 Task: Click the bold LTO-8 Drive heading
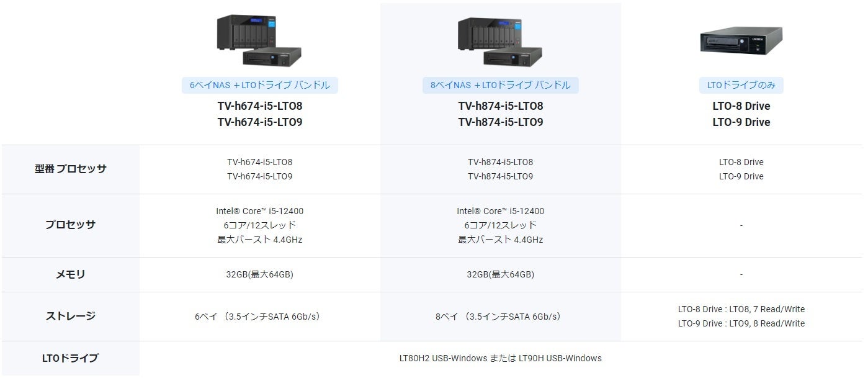(741, 106)
